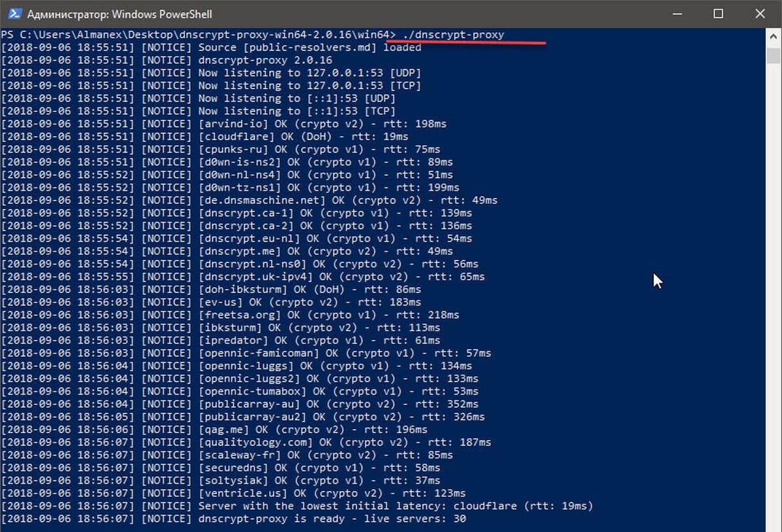Click the [opennic-luggs] rtt: 134ms line

point(237,366)
